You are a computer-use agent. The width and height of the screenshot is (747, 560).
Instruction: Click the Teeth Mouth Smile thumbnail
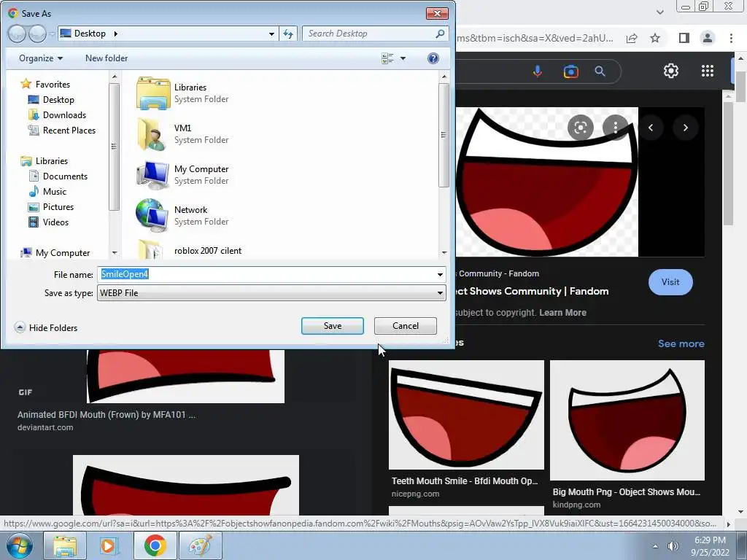tap(466, 415)
